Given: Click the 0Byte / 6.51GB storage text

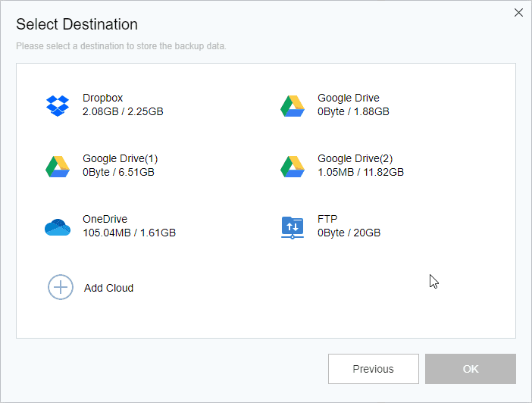Looking at the screenshot, I should click(x=119, y=172).
